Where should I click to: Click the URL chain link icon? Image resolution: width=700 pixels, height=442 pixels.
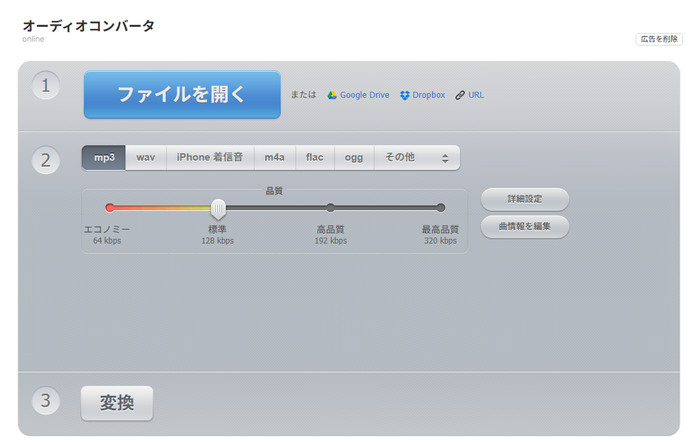pyautogui.click(x=460, y=95)
